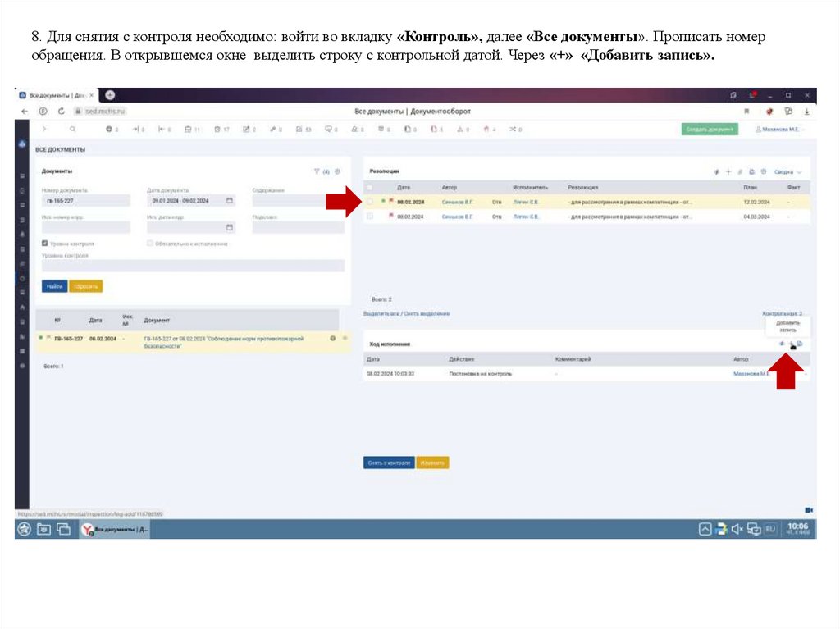Click the Выделить все / Снять выделение link
This screenshot has width=840, height=629.
(x=405, y=312)
